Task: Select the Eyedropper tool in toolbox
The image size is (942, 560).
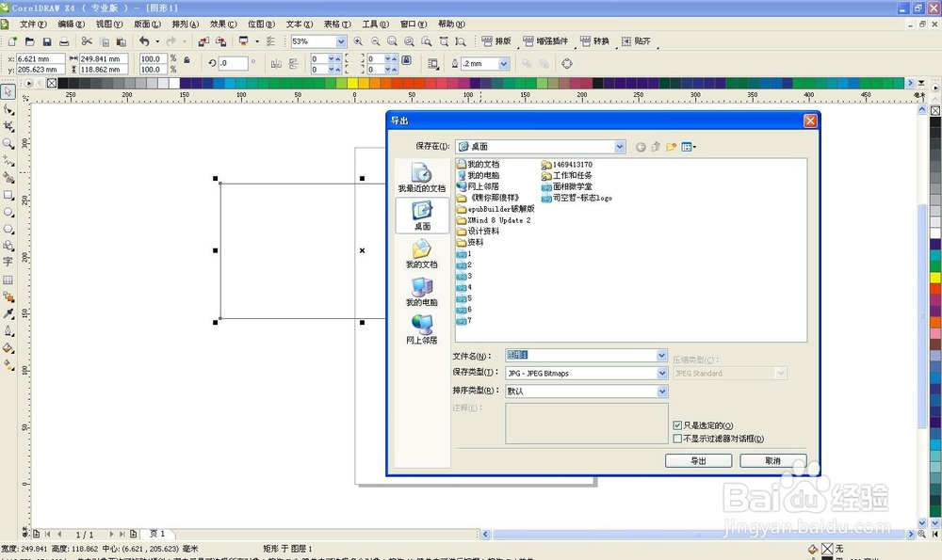Action: [x=8, y=313]
